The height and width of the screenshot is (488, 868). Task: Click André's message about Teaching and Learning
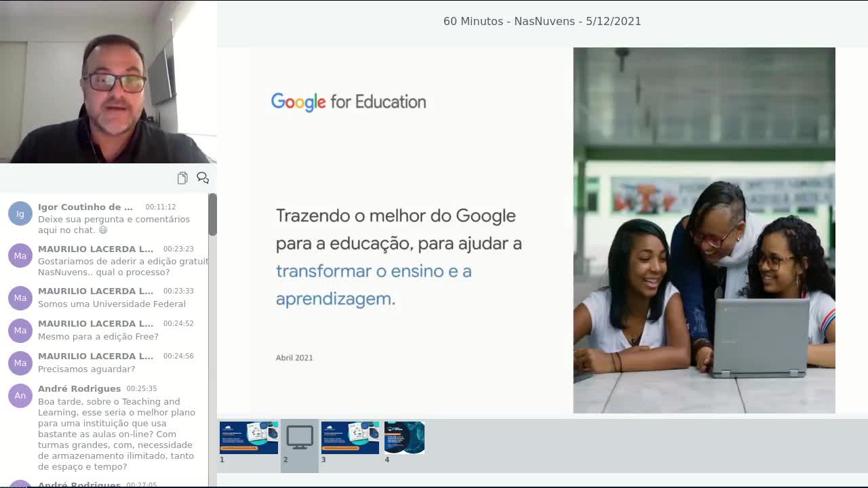tap(117, 434)
